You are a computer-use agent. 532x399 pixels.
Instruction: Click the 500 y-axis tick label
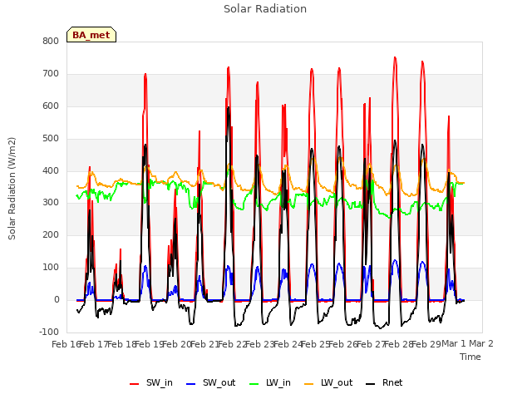click(x=51, y=139)
